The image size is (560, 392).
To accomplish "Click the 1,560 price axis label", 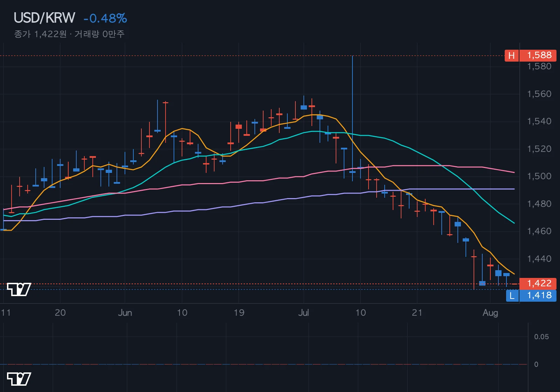I will tap(539, 94).
